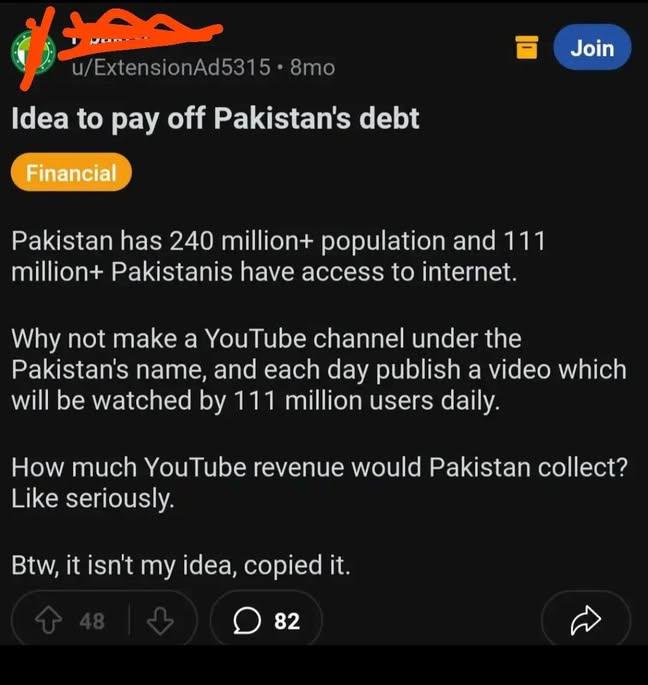This screenshot has height=685, width=648.
Task: Select the 'Btw, it isn't my idea' line
Action: coord(181,565)
